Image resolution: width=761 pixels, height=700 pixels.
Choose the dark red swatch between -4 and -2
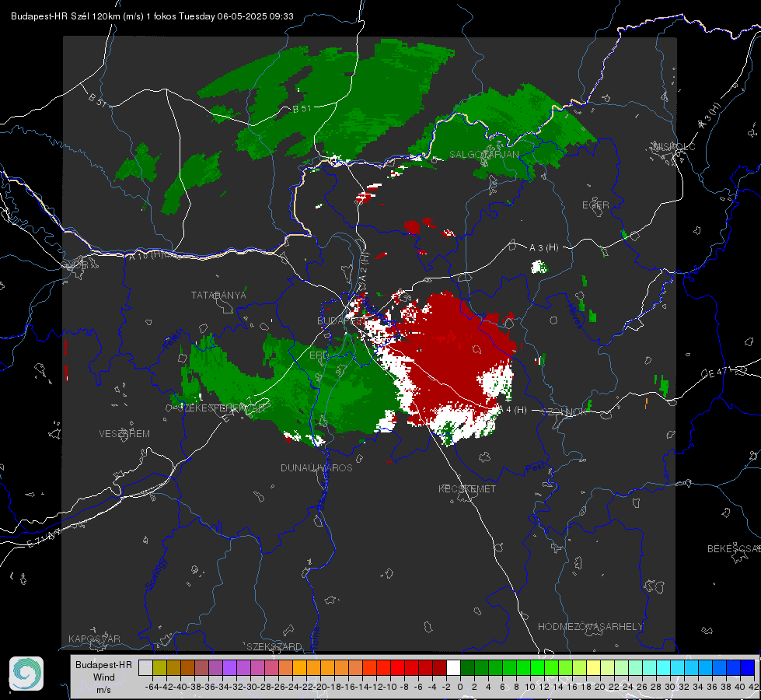tap(440, 668)
